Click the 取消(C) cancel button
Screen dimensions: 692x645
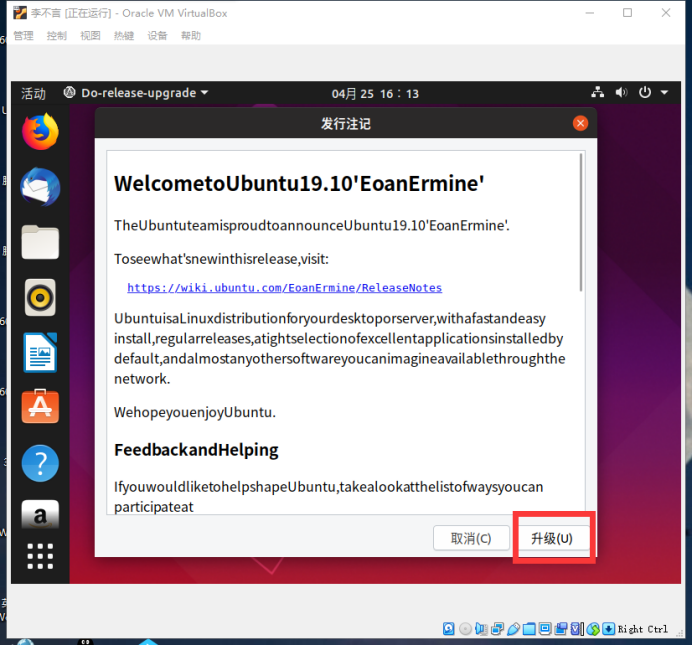471,538
